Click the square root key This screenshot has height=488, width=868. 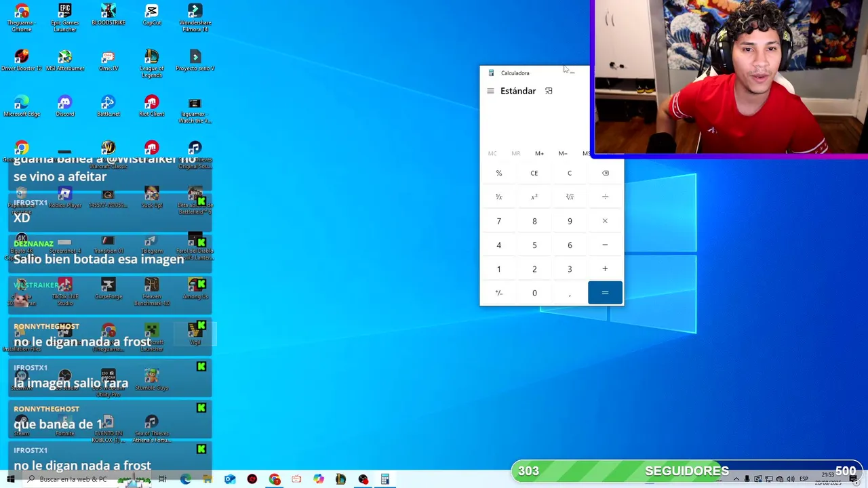570,197
